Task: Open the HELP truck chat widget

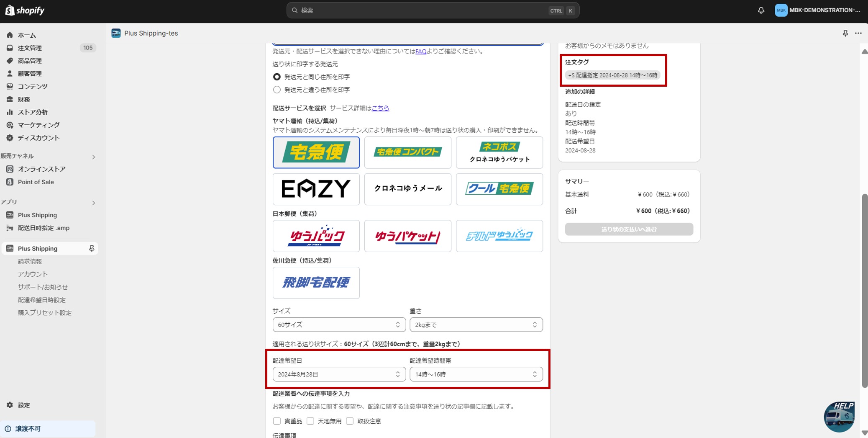Action: pos(839,417)
